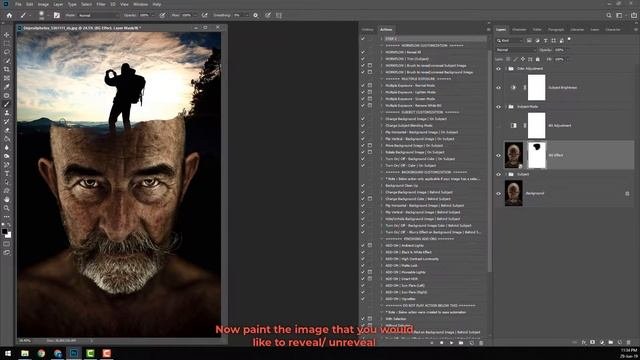Open the brush Mode dropdown
The image size is (640, 360).
97,15
